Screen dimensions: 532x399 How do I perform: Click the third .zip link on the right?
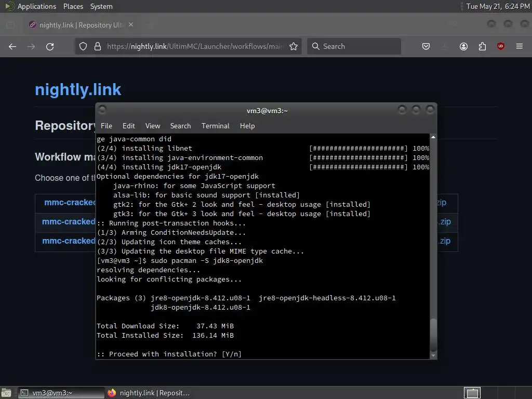[445, 241]
